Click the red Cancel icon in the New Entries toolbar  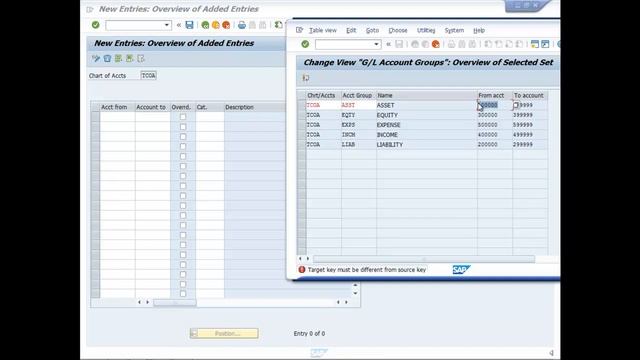226,25
